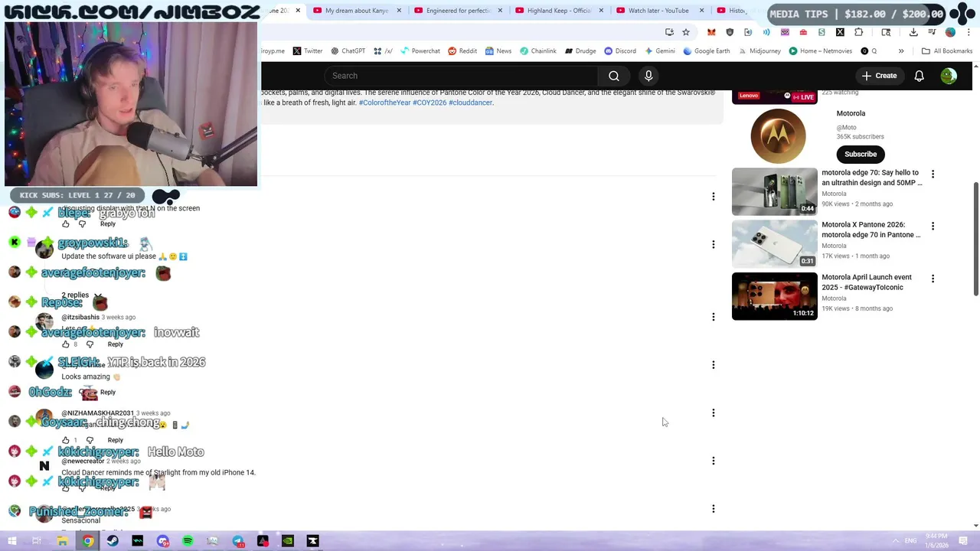Open the more-options dots beside the NIZHAMASKHAR2031 comment
The image size is (980, 551).
pyautogui.click(x=713, y=413)
